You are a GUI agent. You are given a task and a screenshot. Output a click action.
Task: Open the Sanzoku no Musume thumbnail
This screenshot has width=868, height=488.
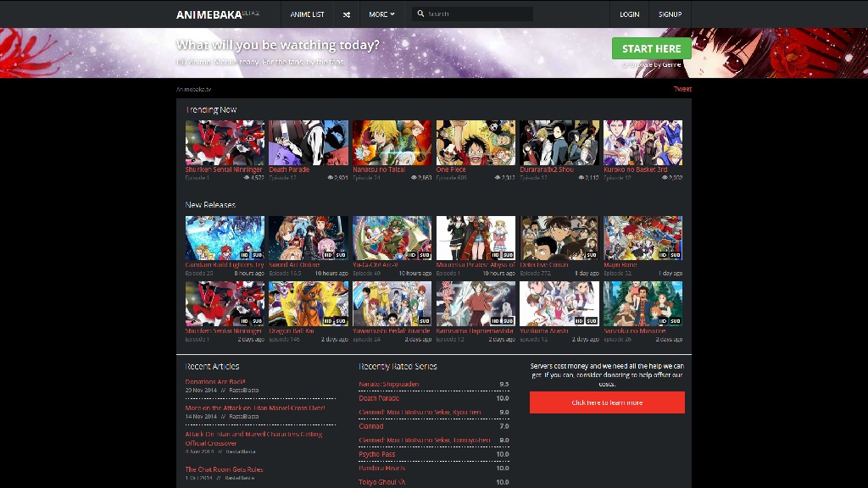click(643, 304)
